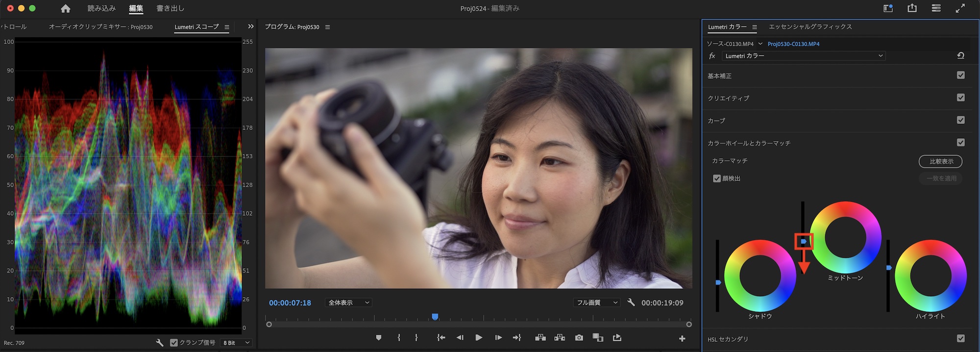Screen dimensions: 980x352
Task: Open the 8 Bit depth dropdown
Action: [x=236, y=343]
